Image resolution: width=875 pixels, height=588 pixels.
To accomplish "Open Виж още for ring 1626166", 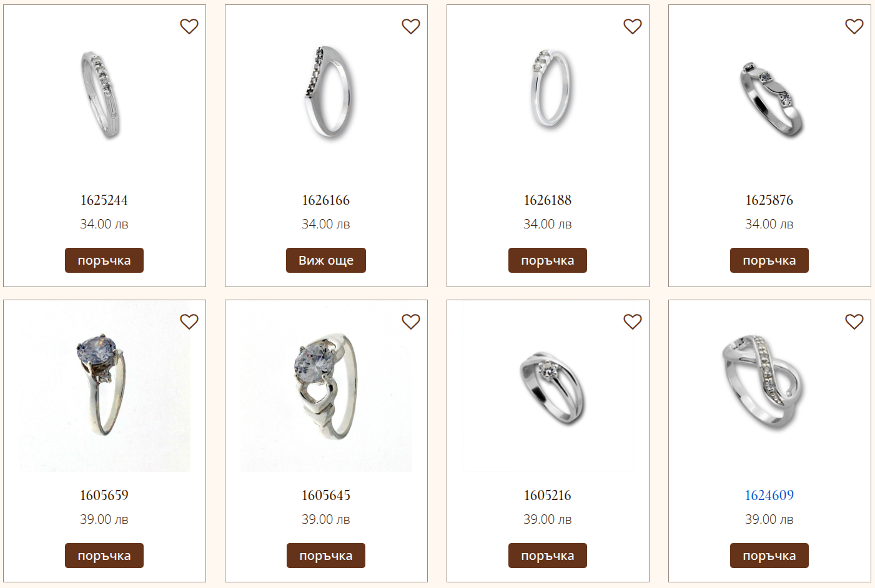I will (326, 260).
